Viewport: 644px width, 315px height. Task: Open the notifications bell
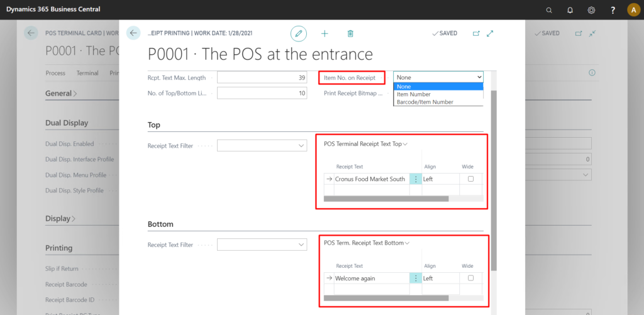click(570, 10)
